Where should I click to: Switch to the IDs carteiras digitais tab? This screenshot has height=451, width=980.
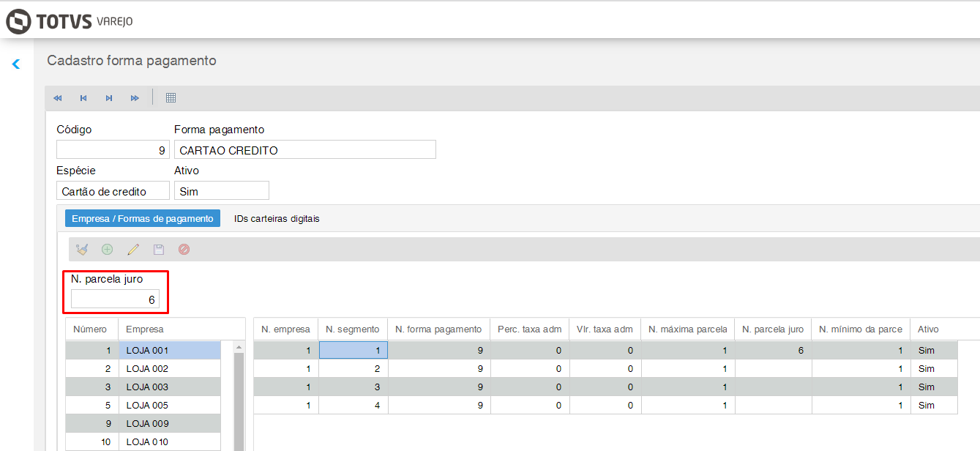tap(277, 219)
